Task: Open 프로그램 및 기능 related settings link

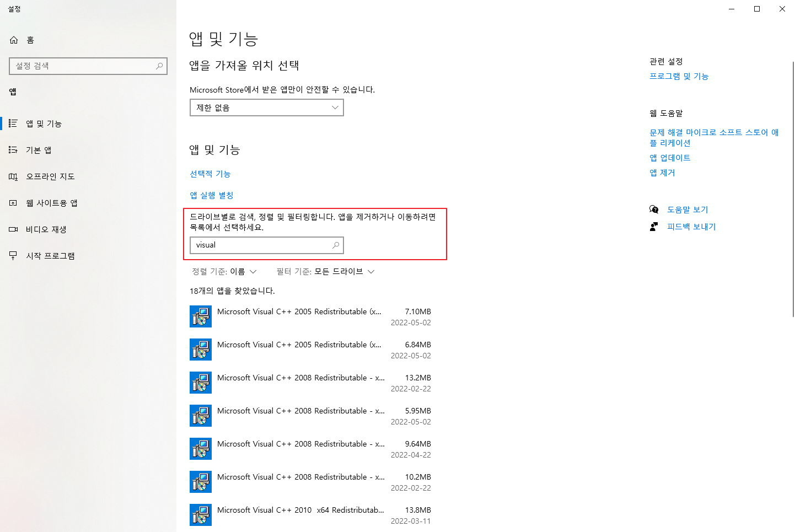Action: tap(679, 76)
